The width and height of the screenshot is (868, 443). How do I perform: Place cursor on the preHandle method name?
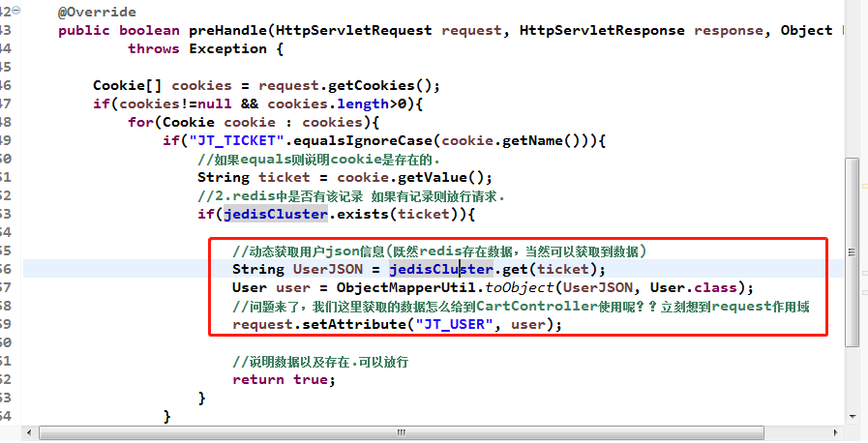(x=228, y=30)
